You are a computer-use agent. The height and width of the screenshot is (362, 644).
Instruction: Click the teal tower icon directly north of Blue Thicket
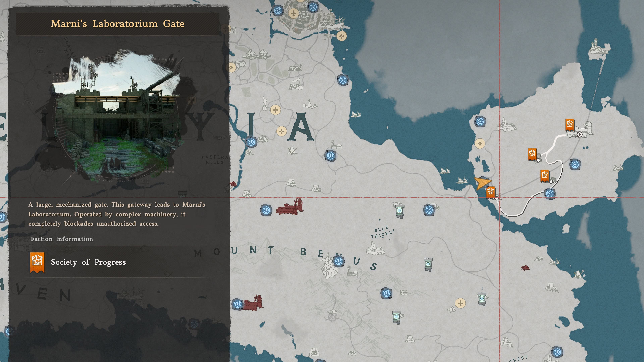click(399, 210)
